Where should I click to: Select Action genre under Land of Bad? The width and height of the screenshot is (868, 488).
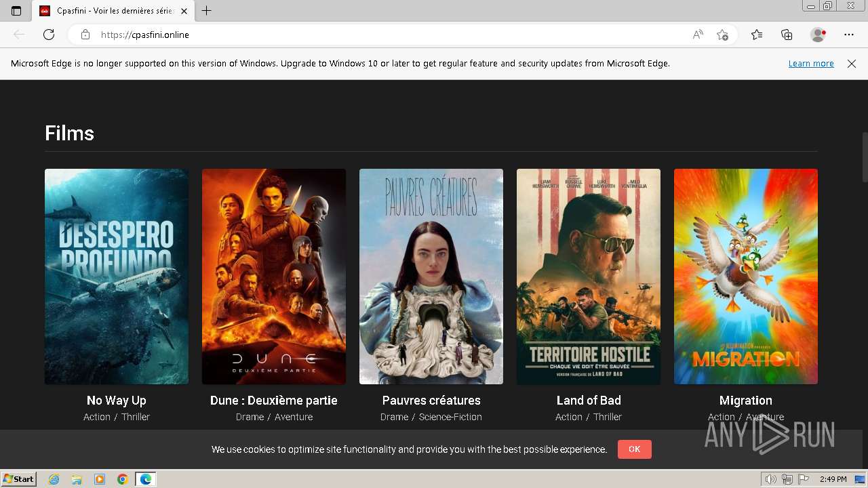tap(569, 417)
